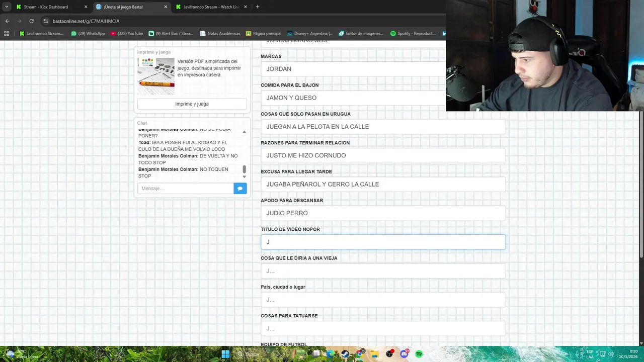644x362 pixels.
Task: Open the network icon in system tray
Action: pos(602,354)
